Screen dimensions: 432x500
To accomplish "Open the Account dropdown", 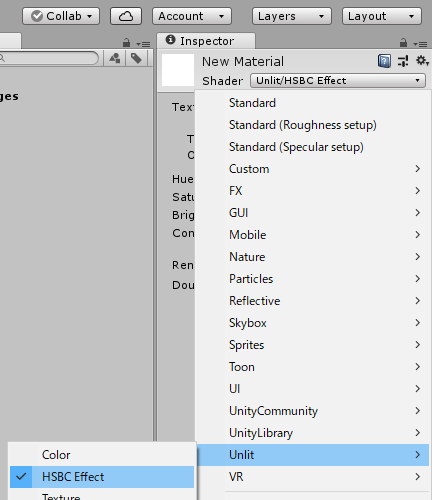I will point(192,16).
